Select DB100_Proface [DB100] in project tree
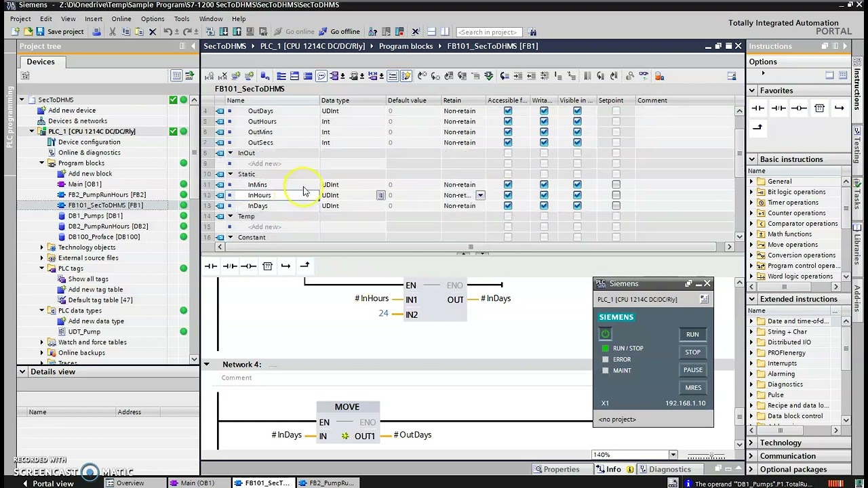The width and height of the screenshot is (868, 488). (x=104, y=237)
